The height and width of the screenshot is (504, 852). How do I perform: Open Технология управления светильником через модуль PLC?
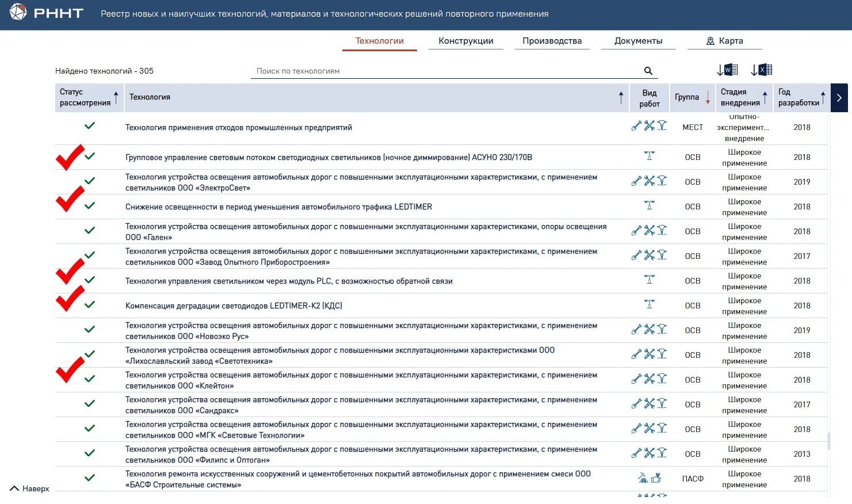tap(289, 281)
